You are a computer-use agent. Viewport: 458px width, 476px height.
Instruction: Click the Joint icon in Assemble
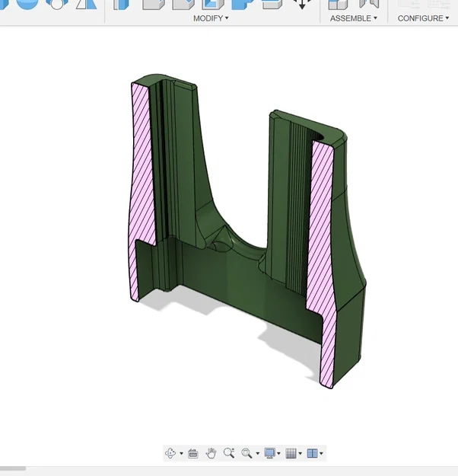click(369, 4)
